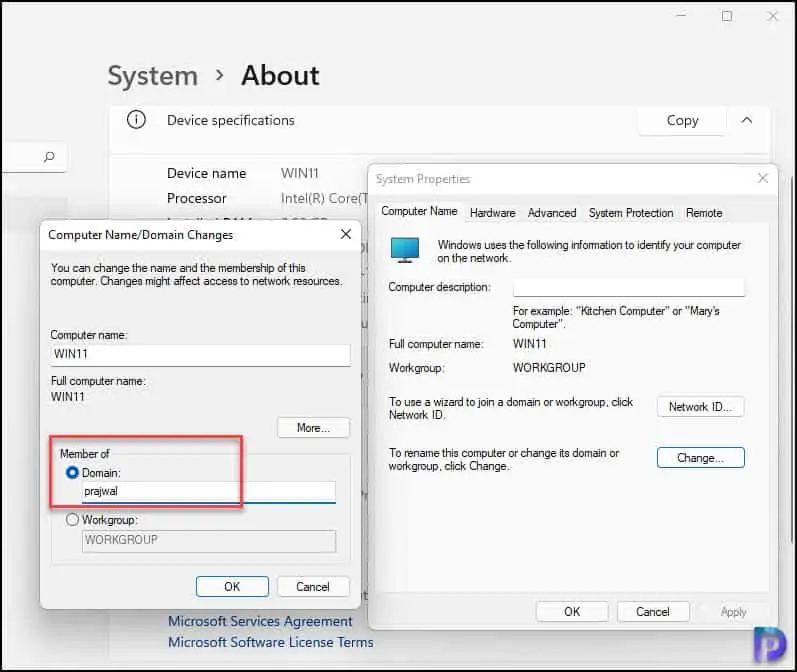Click the computer monitor icon in System Properties
This screenshot has height=672, width=797.
click(x=405, y=250)
